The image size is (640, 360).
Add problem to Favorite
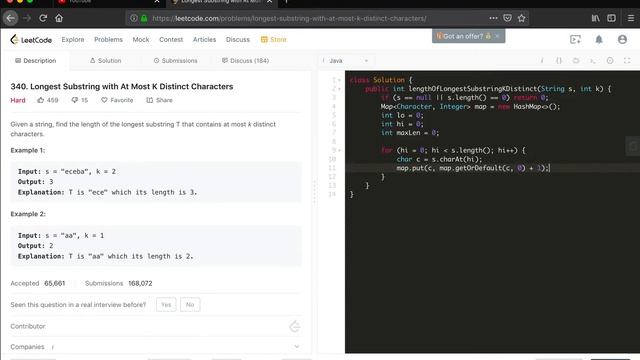click(117, 100)
